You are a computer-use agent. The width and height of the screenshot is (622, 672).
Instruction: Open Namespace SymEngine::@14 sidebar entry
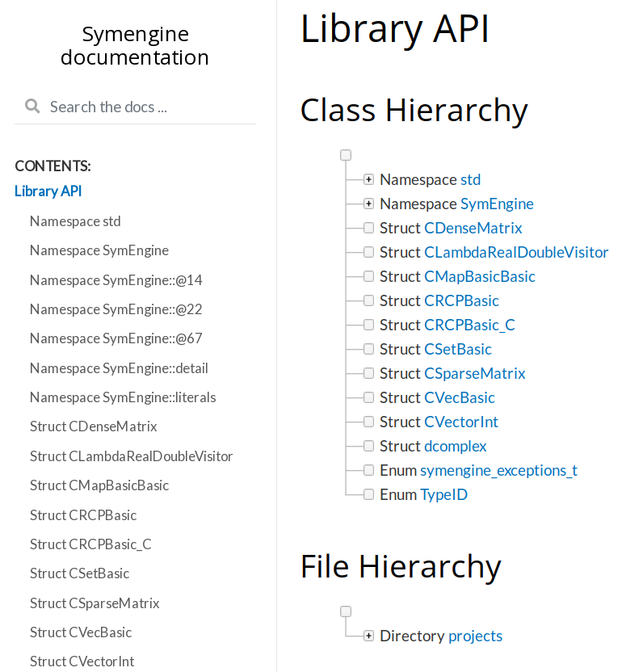(116, 279)
